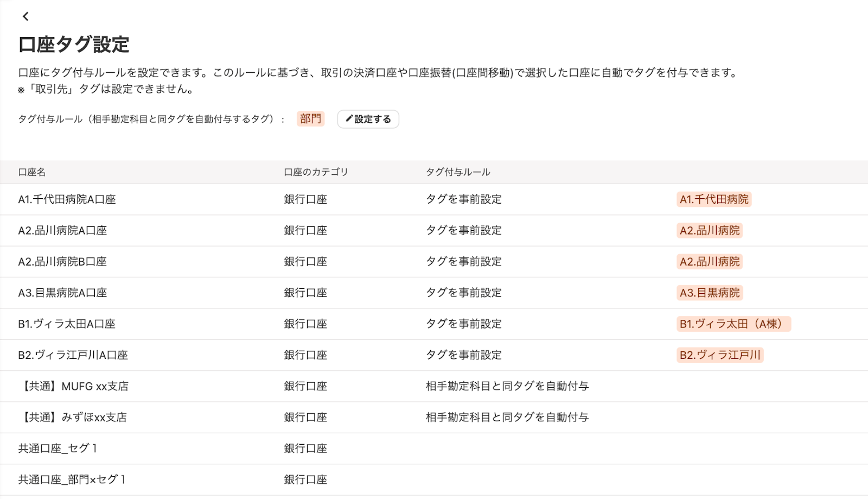Viewport: 868px width, 499px height.
Task: Go back using the chevron arrow
Action: (25, 16)
